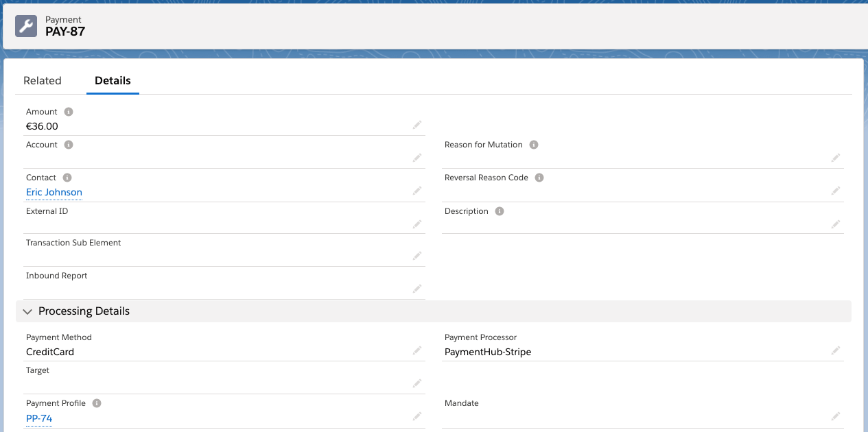
Task: Edit the Description field pencil icon
Action: [x=835, y=224]
